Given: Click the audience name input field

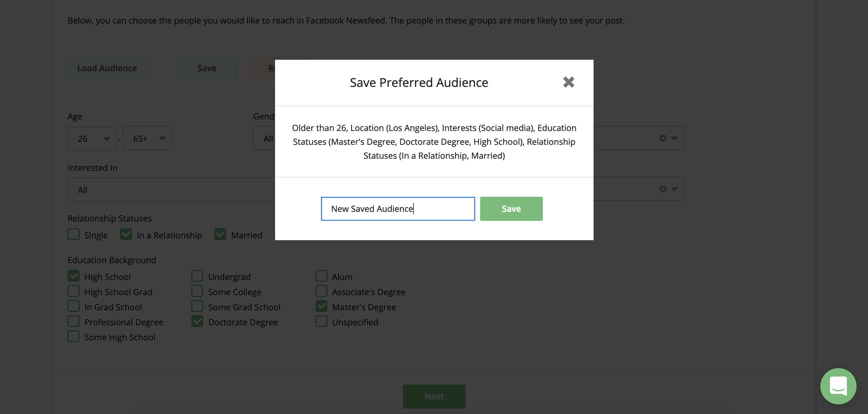Looking at the screenshot, I should click(398, 208).
